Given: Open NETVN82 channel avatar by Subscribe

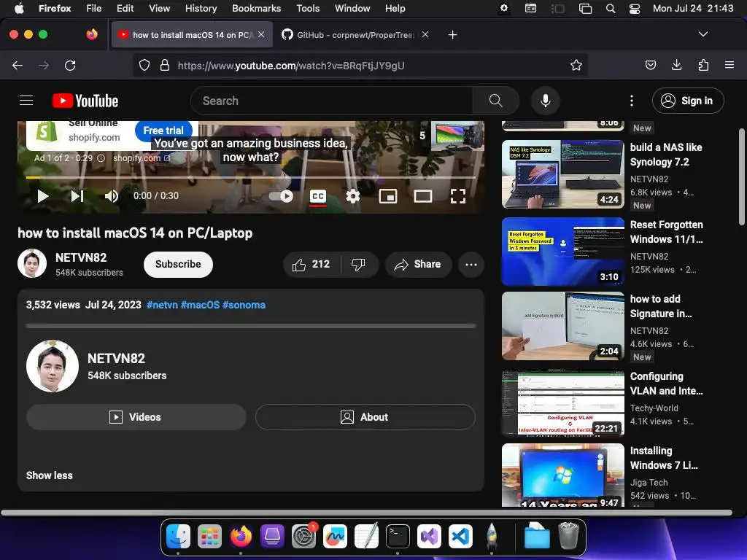Looking at the screenshot, I should 32,263.
